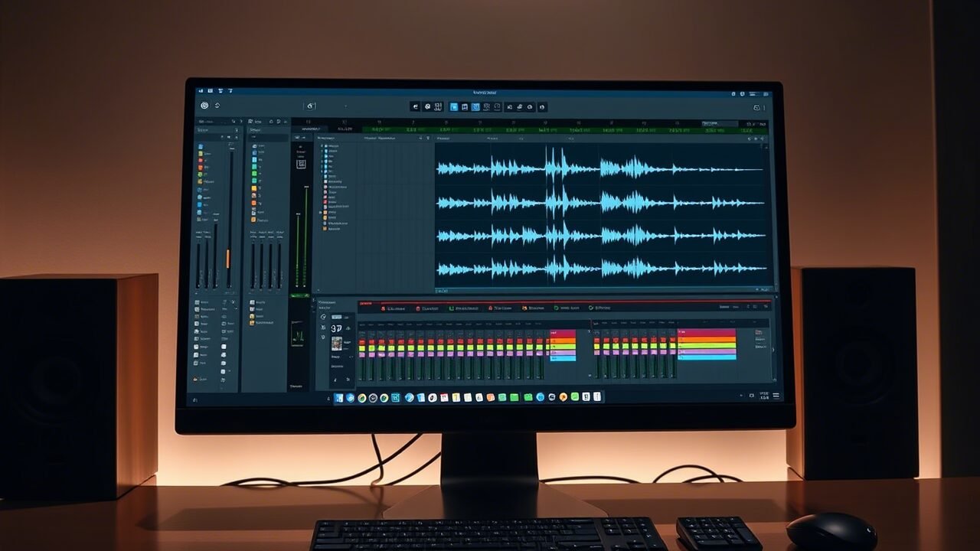Image resolution: width=980 pixels, height=551 pixels.
Task: Click the orange bar in left color list
Action: coord(563,339)
